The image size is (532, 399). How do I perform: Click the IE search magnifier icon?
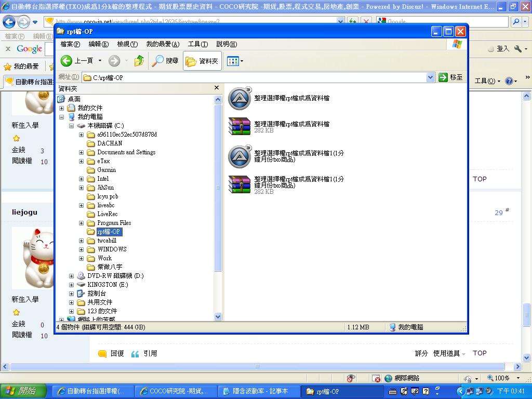pyautogui.click(x=516, y=22)
